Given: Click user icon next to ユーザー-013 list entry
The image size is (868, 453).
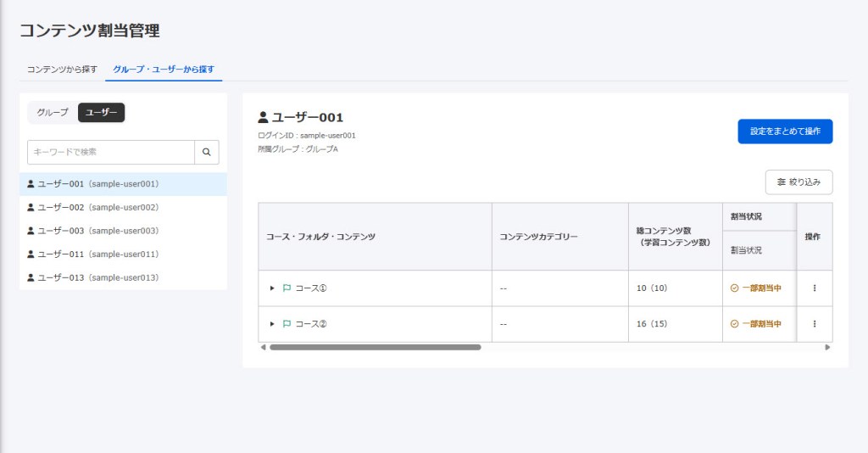Looking at the screenshot, I should (31, 277).
